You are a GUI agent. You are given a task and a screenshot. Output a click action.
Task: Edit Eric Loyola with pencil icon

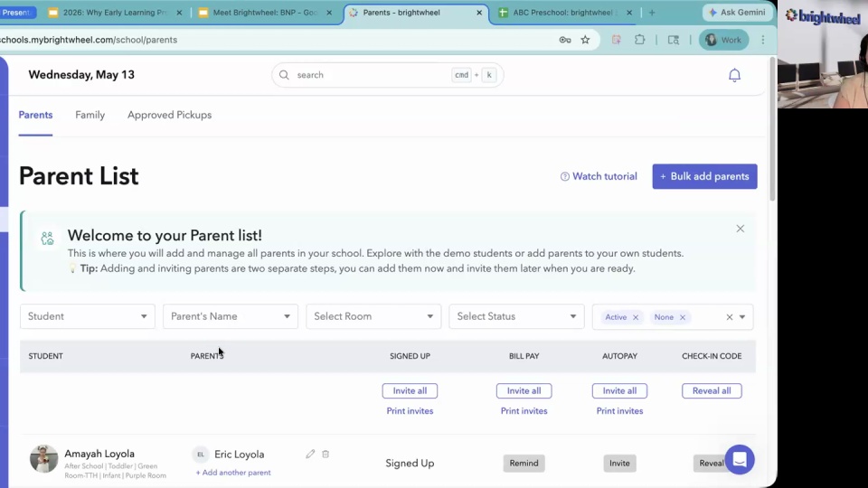(310, 455)
